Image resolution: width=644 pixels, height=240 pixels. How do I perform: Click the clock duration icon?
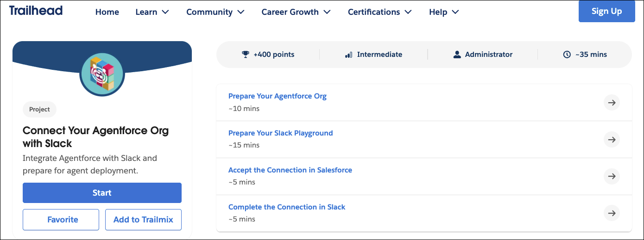click(567, 55)
